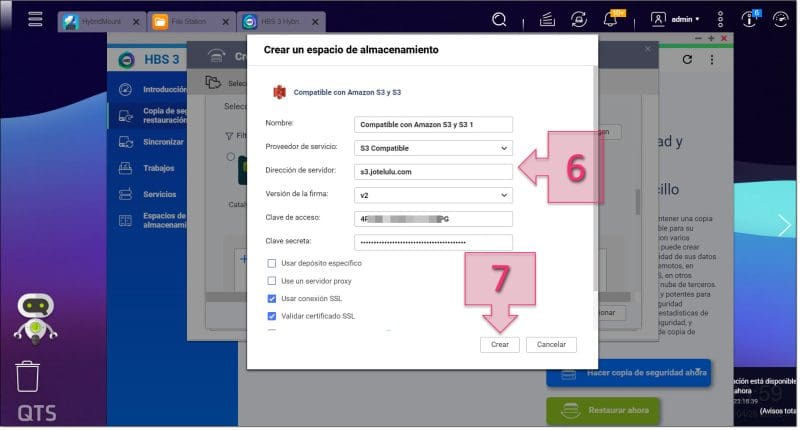
Task: Click the admin user avatar icon
Action: pos(658,19)
